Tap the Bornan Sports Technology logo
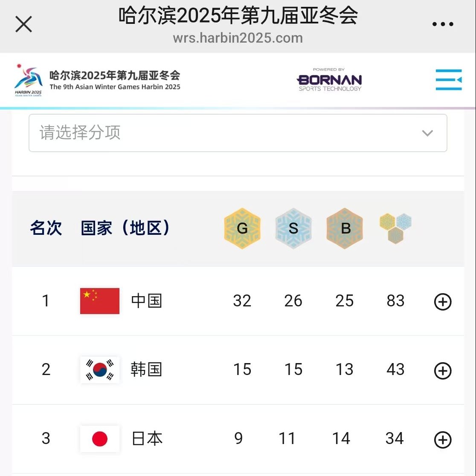 [x=329, y=80]
